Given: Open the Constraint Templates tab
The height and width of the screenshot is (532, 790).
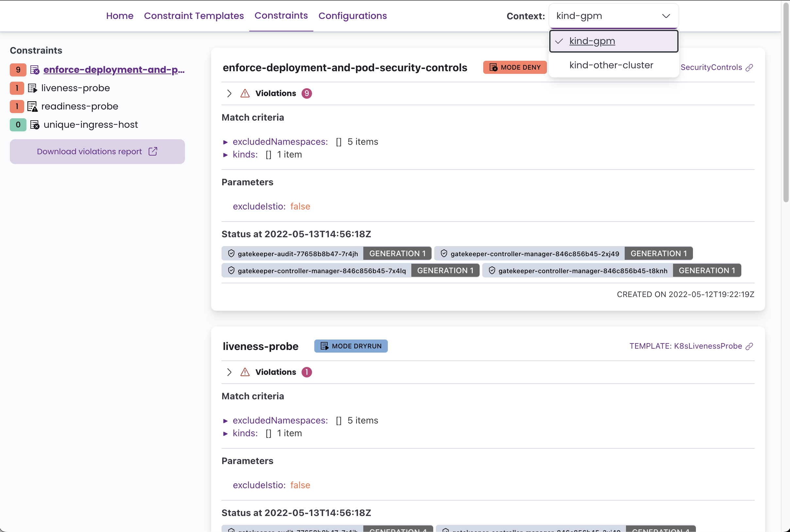Looking at the screenshot, I should [194, 16].
